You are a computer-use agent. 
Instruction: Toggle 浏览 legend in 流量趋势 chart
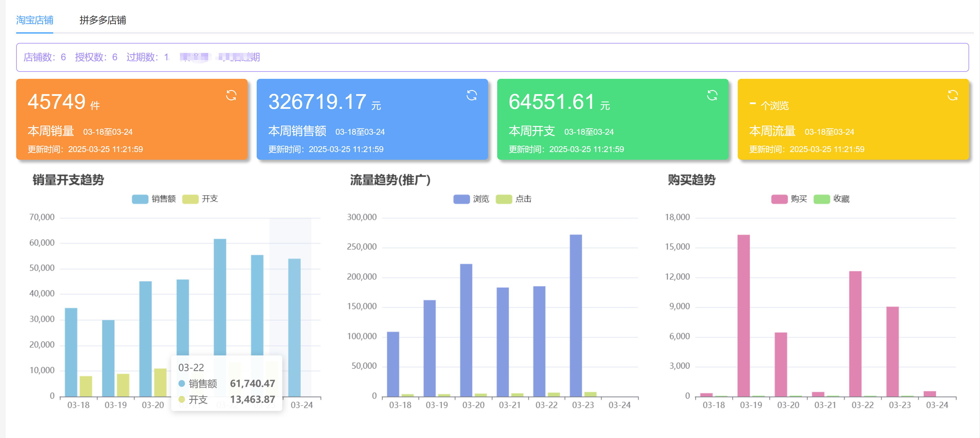tap(471, 199)
